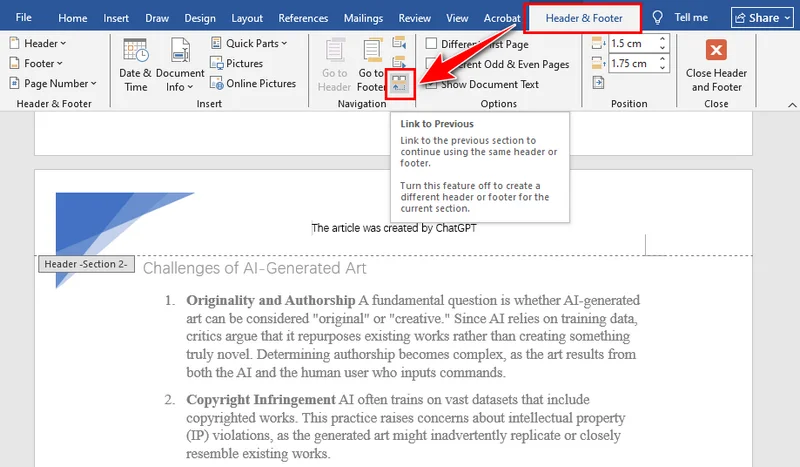Enable Different First Page checkbox
Viewport: 800px width, 467px height.
(x=431, y=43)
